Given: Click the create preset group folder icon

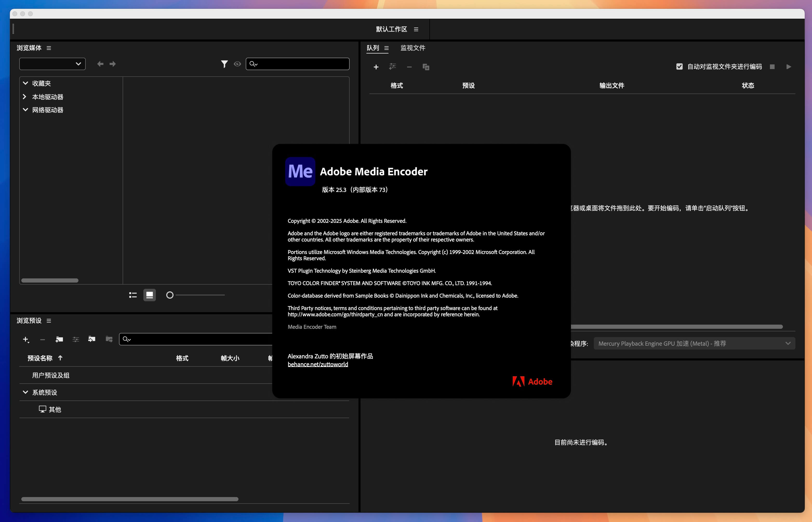Looking at the screenshot, I should pyautogui.click(x=59, y=339).
